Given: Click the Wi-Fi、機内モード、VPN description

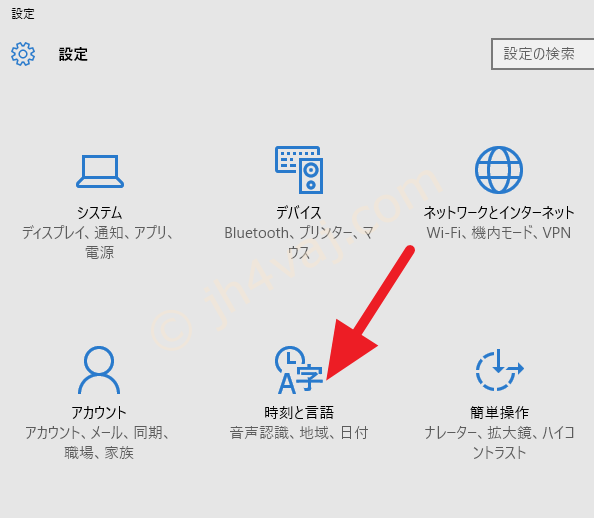Looking at the screenshot, I should [x=499, y=233].
